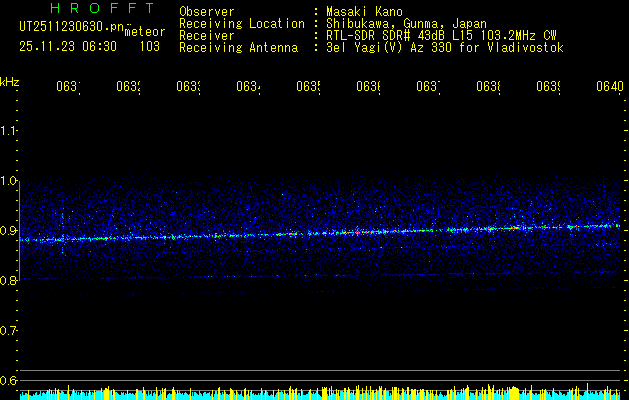Click the 0637 time marker
The height and width of the screenshot is (400, 629).
coord(428,87)
